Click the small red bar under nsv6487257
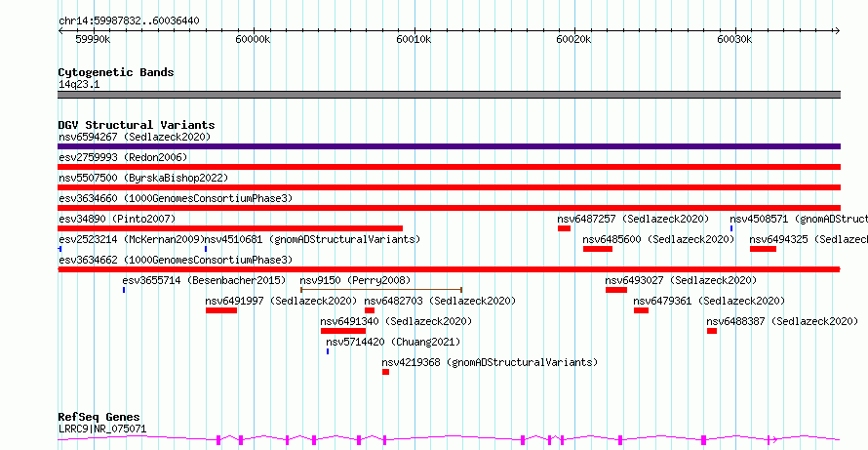The width and height of the screenshot is (868, 450). 564,228
